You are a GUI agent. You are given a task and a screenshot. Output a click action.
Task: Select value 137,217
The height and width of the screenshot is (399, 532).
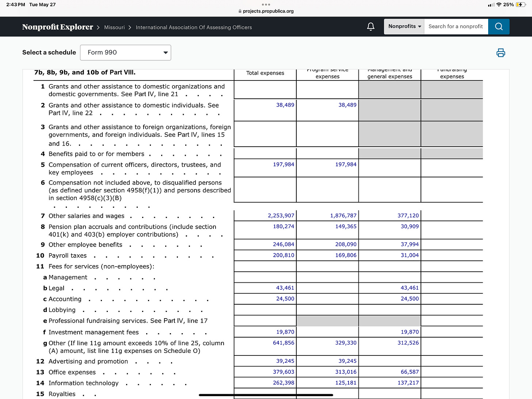408,383
